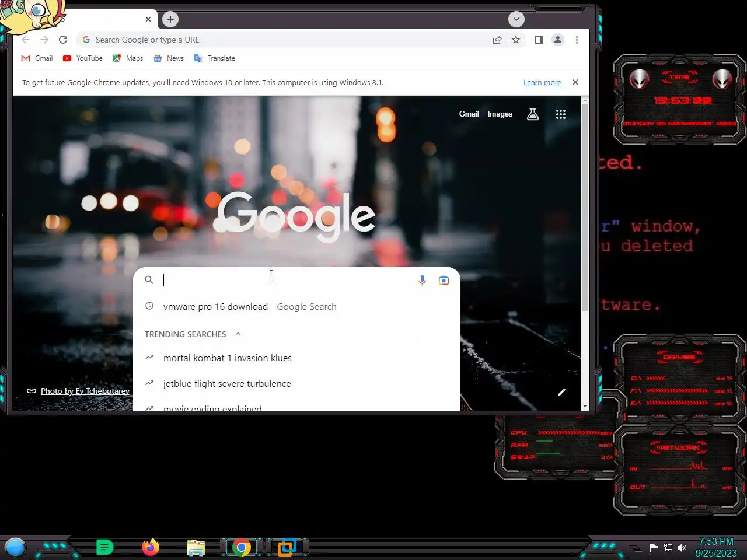The width and height of the screenshot is (747, 560).
Task: Open the Action Center flag icon
Action: click(654, 547)
